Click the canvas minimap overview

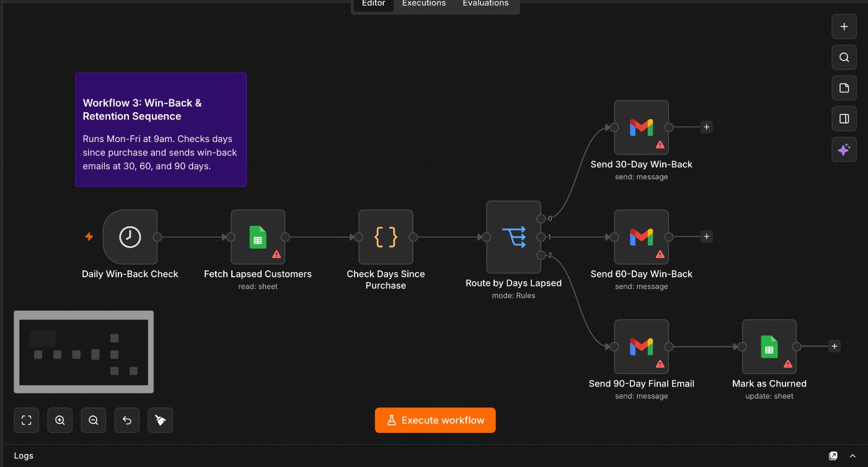tap(84, 352)
